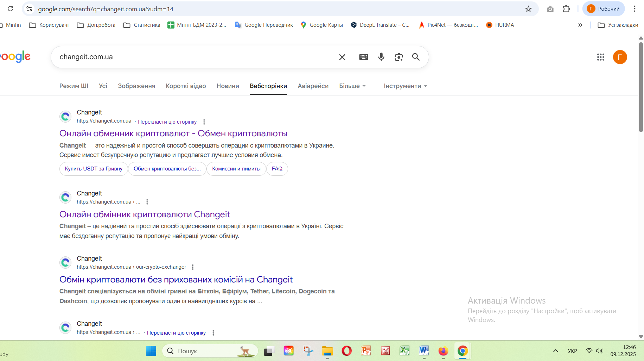Screen dimensions: 644x361
Task: Open options menu for first Changeit result
Action: click(204, 122)
